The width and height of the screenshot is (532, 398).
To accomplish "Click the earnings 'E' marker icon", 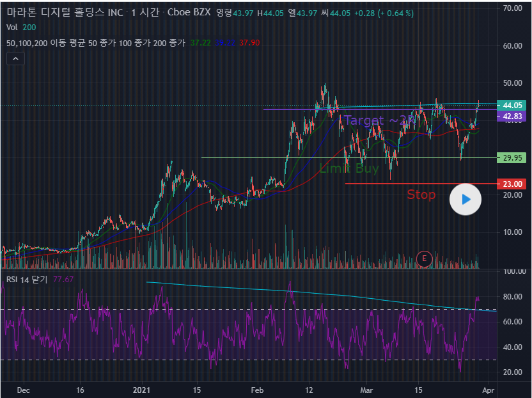I will (424, 258).
